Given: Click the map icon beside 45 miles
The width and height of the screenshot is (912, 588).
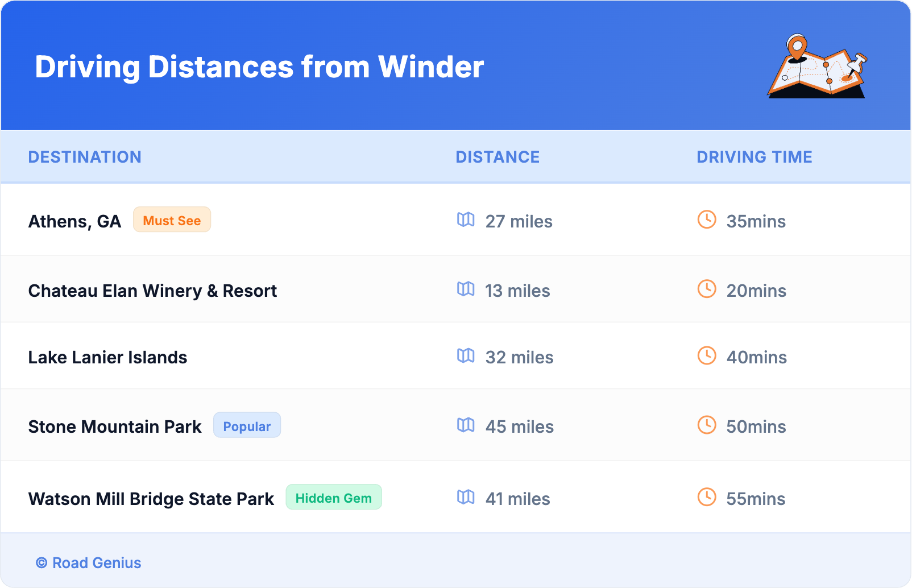Looking at the screenshot, I should pos(466,425).
